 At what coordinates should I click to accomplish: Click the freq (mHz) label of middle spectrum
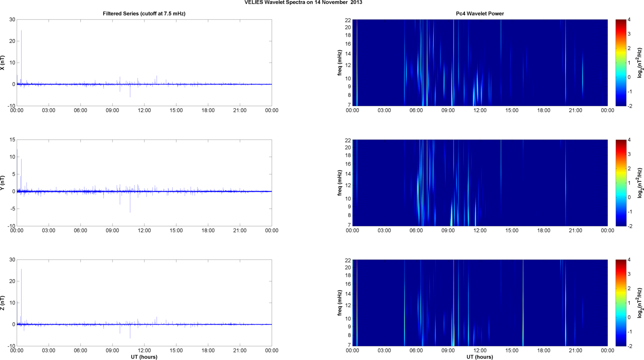pos(340,183)
